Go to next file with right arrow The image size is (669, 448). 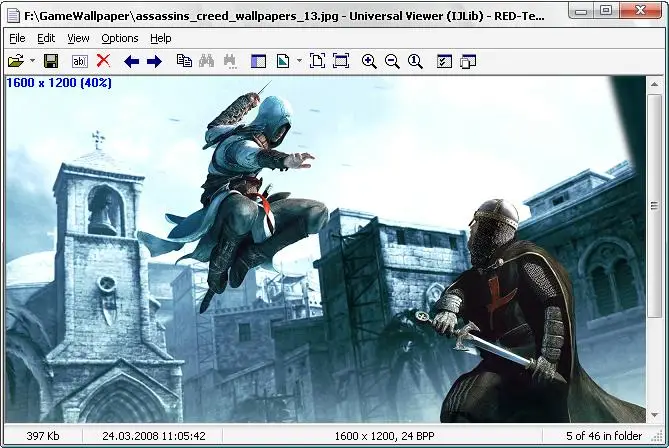tap(154, 61)
